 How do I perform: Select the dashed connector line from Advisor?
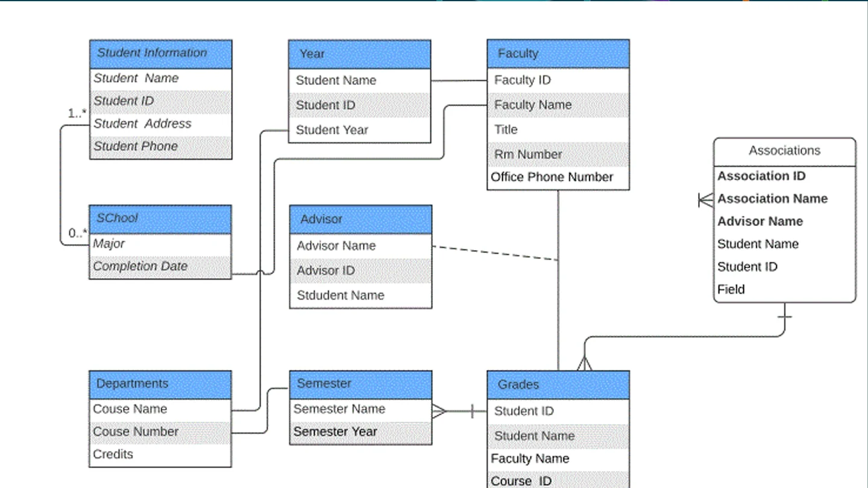pos(495,253)
